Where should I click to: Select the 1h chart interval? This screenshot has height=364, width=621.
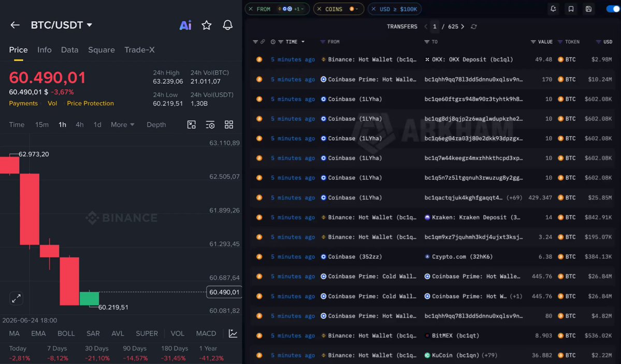62,125
